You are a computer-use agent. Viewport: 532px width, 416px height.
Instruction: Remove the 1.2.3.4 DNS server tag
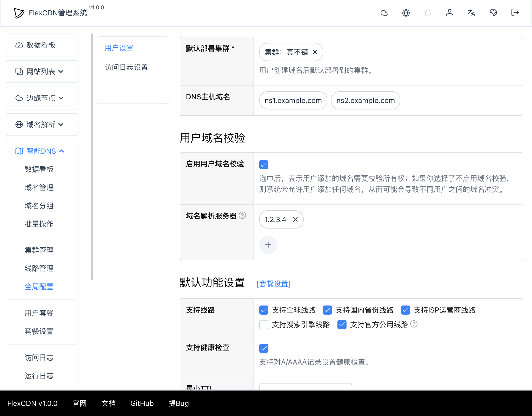[x=295, y=219]
